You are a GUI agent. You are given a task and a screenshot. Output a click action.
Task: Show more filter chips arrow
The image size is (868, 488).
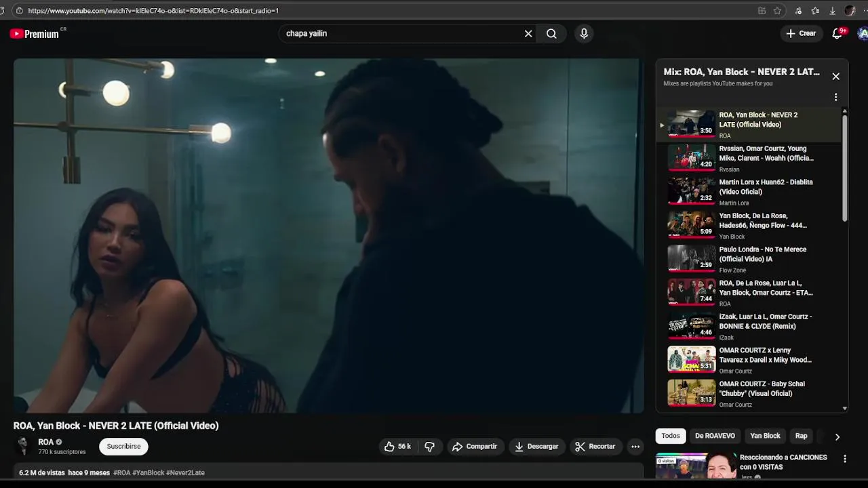(837, 436)
